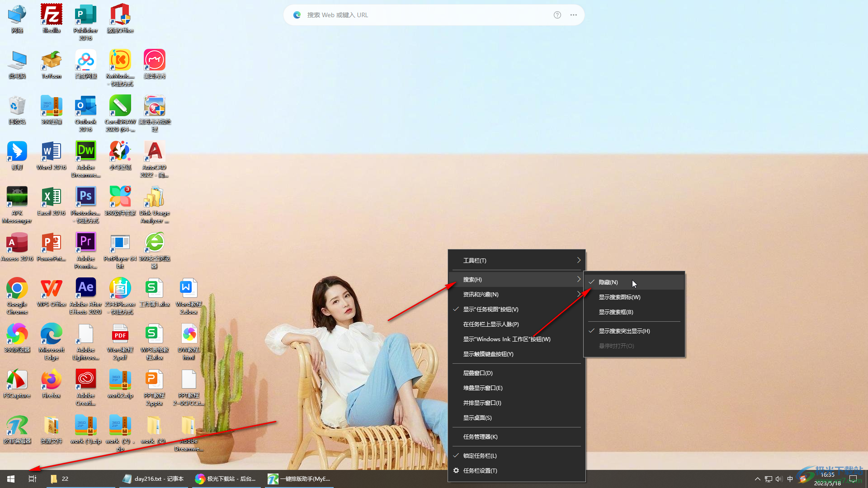Viewport: 868px width, 488px height.
Task: Select the Disk Usage Analyzer icon
Action: tap(155, 205)
